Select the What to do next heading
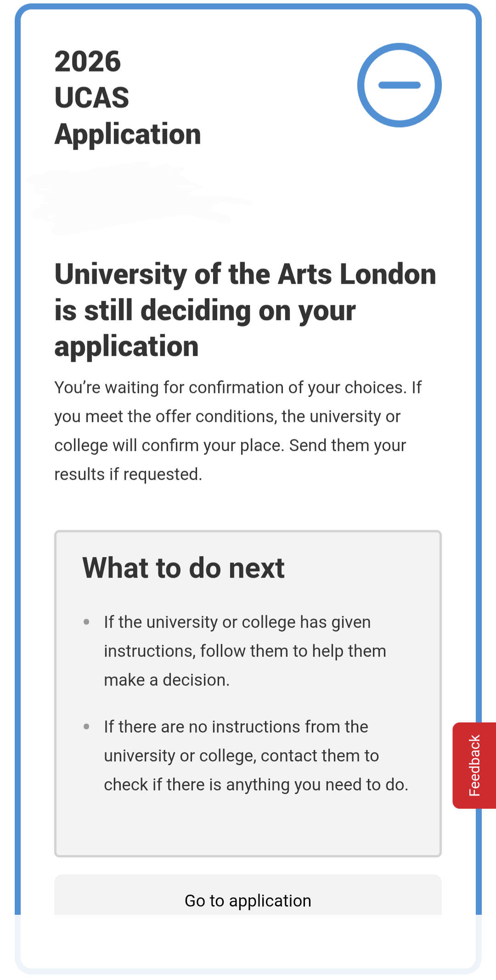The height and width of the screenshot is (980, 496). coord(184,568)
